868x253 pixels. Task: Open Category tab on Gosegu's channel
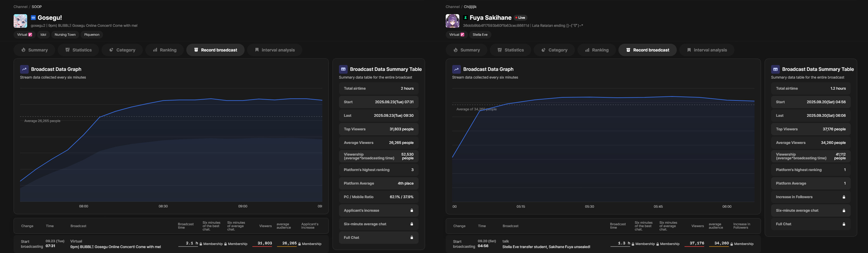(x=122, y=50)
